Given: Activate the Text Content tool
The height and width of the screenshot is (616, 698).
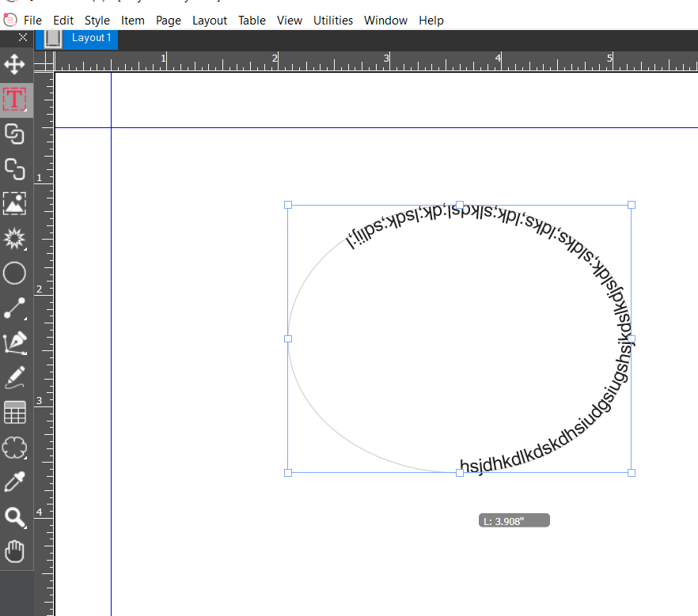Looking at the screenshot, I should click(16, 100).
